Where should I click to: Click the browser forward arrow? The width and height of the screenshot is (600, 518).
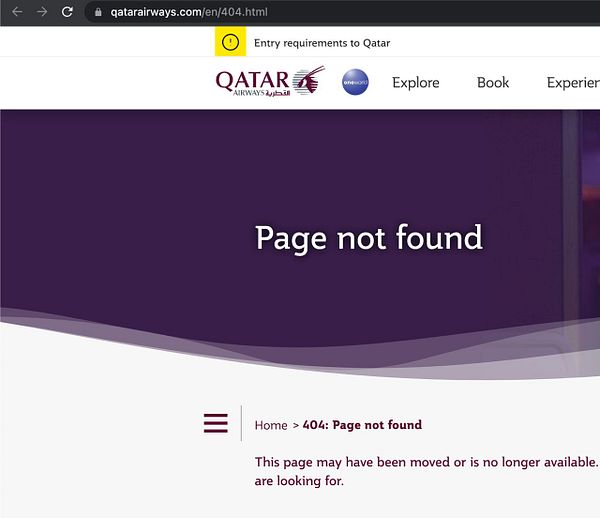[x=42, y=12]
